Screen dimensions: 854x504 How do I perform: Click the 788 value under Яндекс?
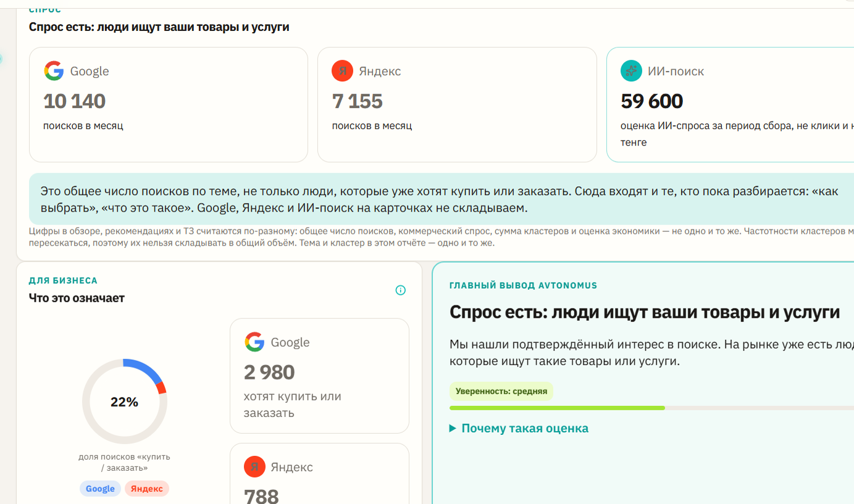point(261,496)
